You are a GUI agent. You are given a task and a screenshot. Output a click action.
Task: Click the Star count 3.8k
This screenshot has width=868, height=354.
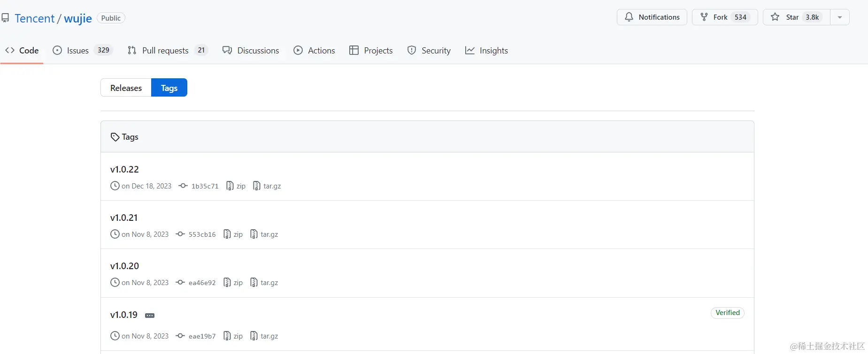(x=812, y=17)
